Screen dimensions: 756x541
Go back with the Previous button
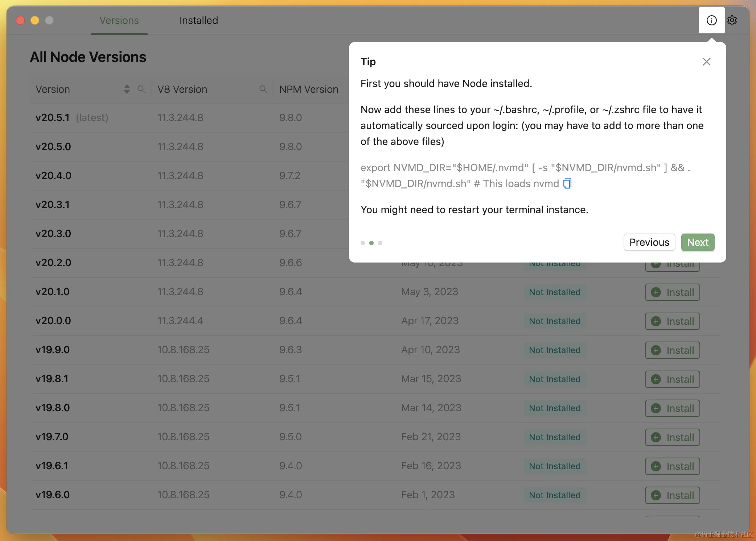point(649,242)
